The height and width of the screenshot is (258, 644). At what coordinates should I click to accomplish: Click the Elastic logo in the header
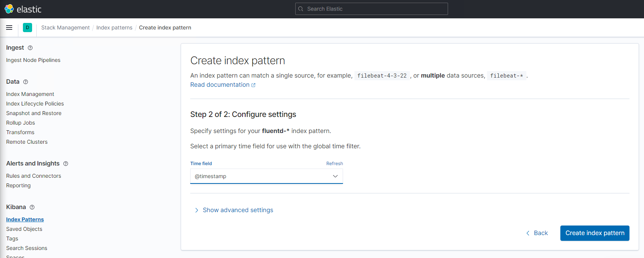point(23,9)
